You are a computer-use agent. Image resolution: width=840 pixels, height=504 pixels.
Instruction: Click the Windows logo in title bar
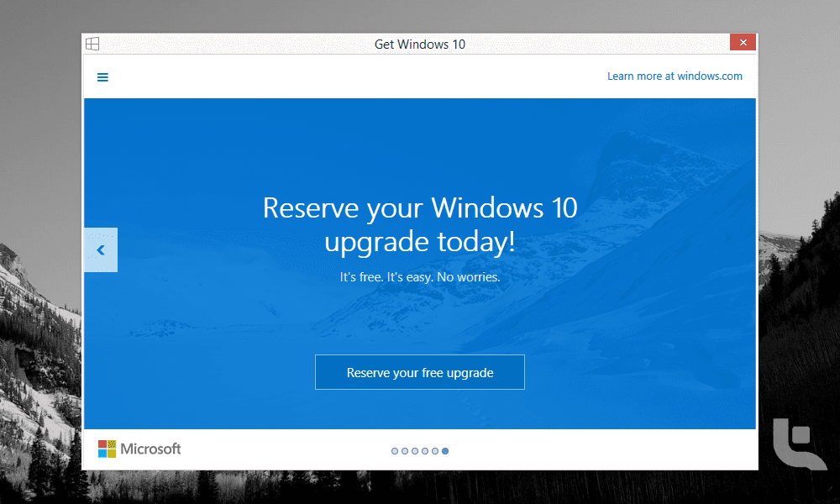[92, 44]
